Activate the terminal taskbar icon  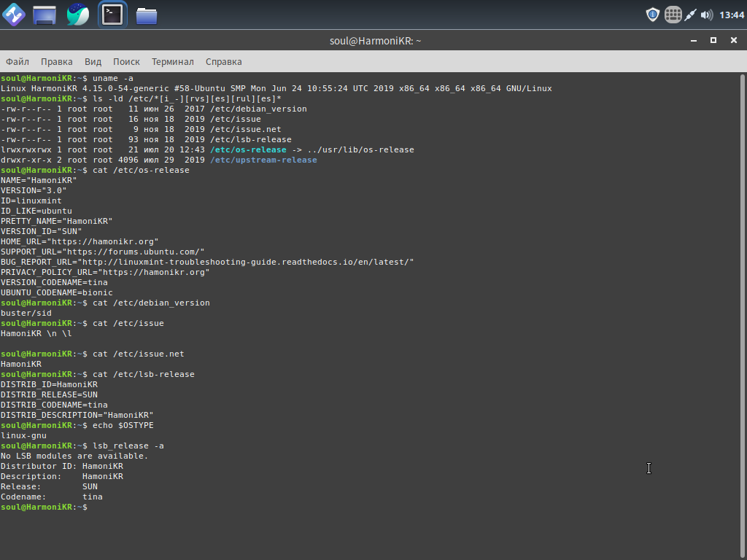112,15
